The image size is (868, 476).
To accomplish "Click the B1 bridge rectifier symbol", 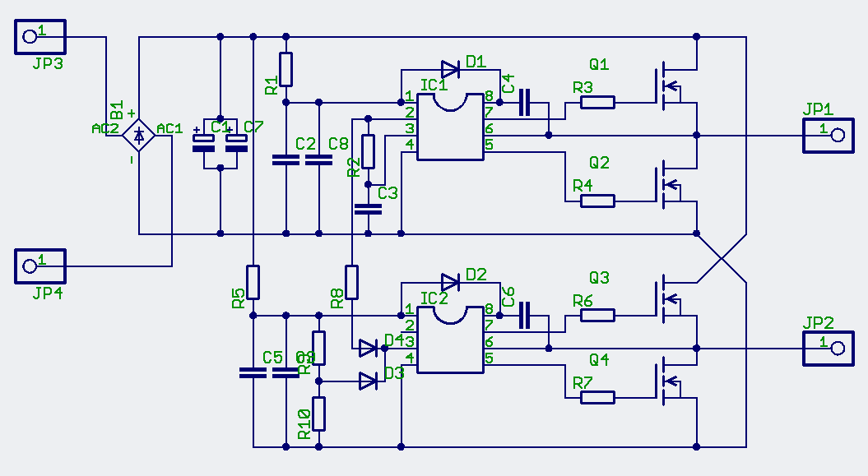I will tap(138, 135).
